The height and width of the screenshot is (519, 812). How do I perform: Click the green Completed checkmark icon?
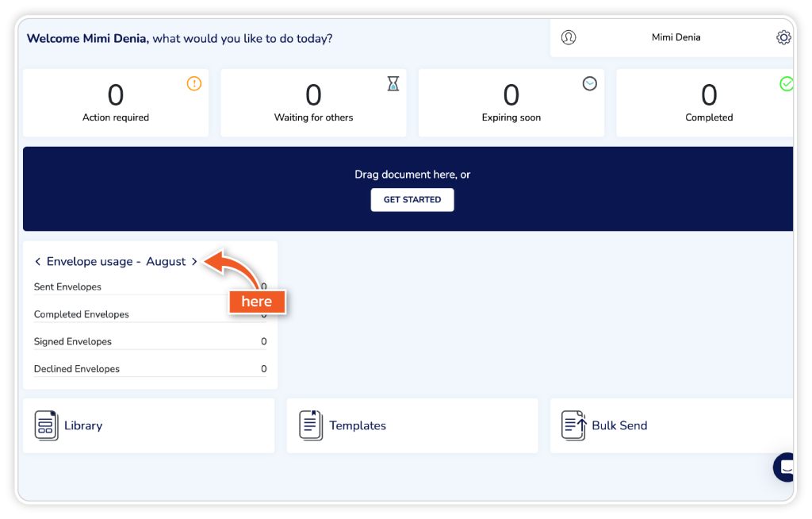786,83
